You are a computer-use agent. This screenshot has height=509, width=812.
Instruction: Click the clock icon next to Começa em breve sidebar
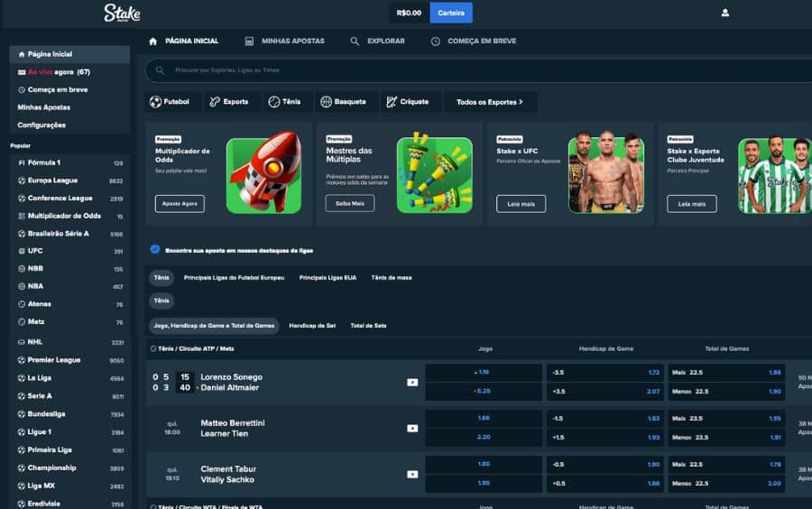[22, 89]
